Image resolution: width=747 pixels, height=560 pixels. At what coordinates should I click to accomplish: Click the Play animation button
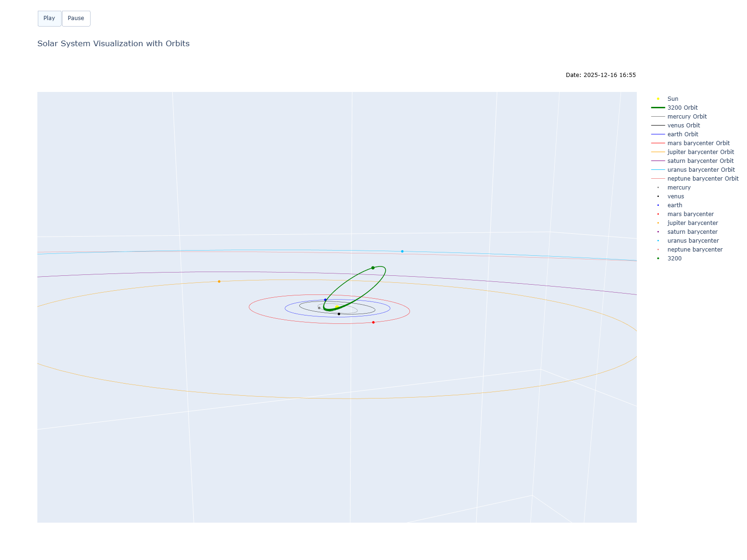[x=49, y=18]
